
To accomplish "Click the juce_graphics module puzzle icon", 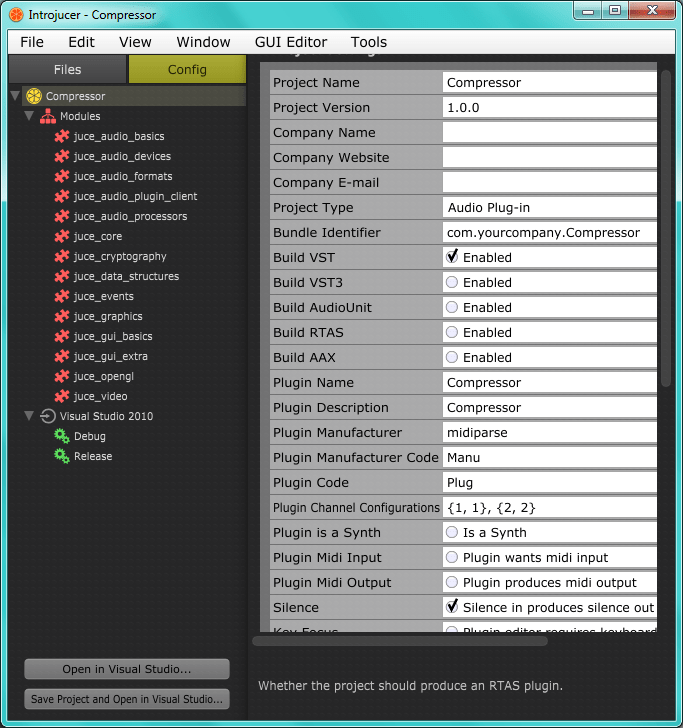I will [62, 316].
